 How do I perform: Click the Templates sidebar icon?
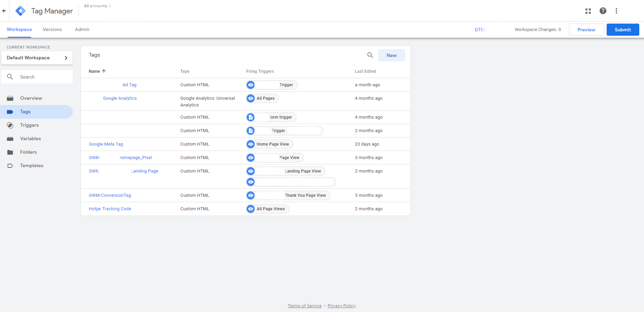tap(10, 166)
